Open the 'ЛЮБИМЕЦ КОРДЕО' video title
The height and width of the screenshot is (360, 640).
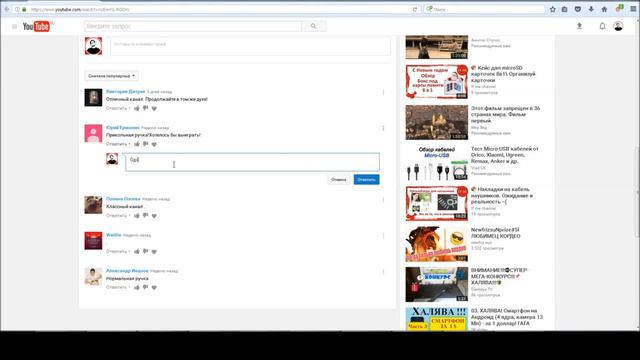point(496,233)
